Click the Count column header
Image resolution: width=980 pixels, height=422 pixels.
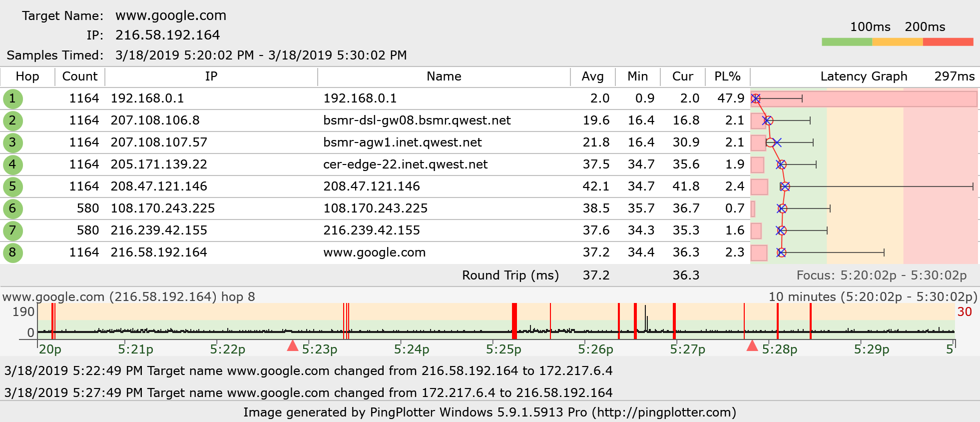[x=80, y=76]
